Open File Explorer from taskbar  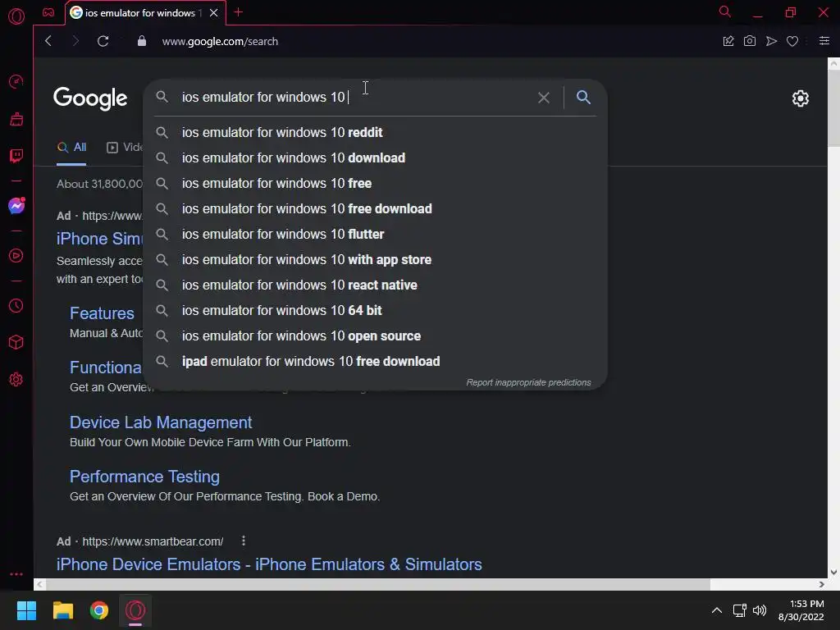pyautogui.click(x=62, y=610)
